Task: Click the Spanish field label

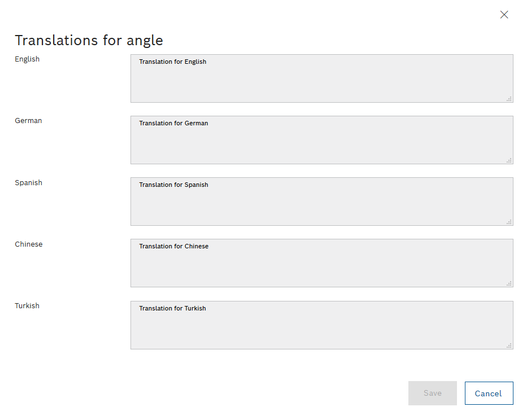Action: 28,182
